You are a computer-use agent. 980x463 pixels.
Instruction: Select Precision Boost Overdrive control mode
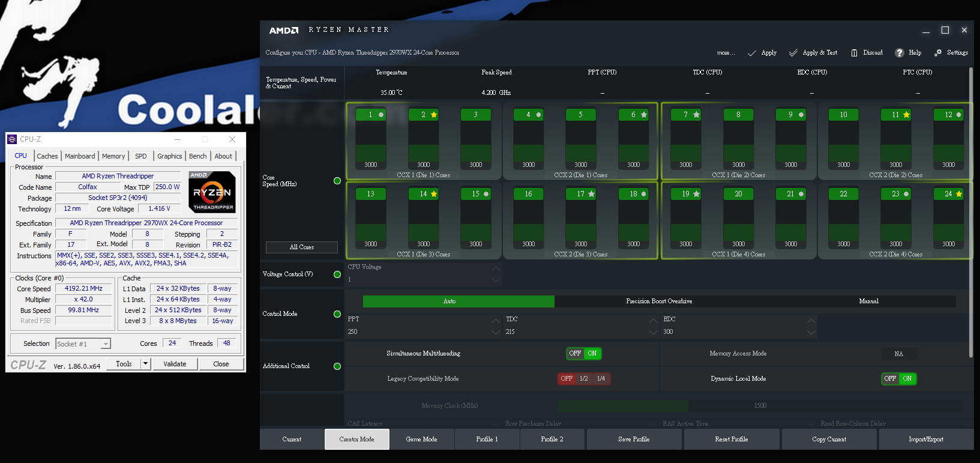pos(660,301)
